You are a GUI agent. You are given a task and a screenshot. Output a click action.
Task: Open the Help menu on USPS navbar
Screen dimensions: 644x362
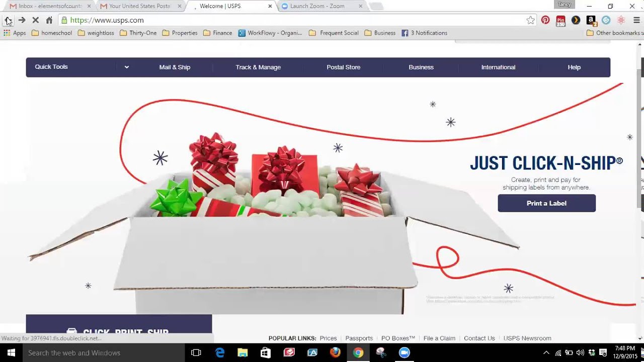point(574,67)
